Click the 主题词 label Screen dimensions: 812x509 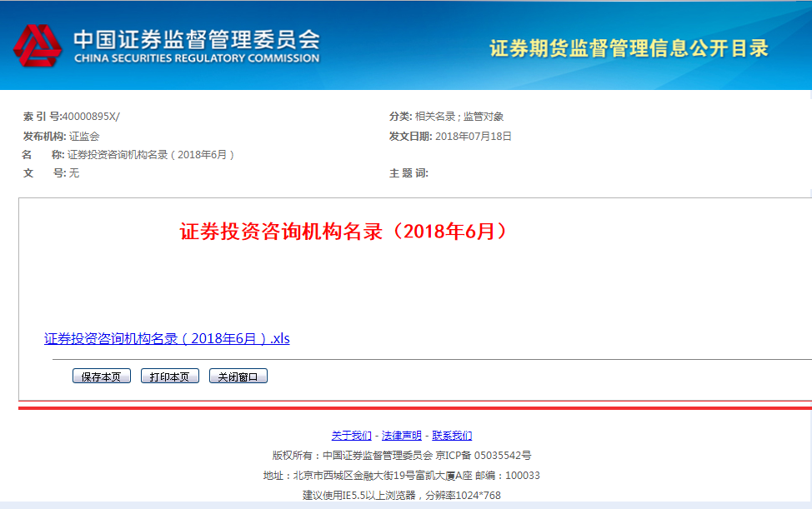tap(409, 173)
